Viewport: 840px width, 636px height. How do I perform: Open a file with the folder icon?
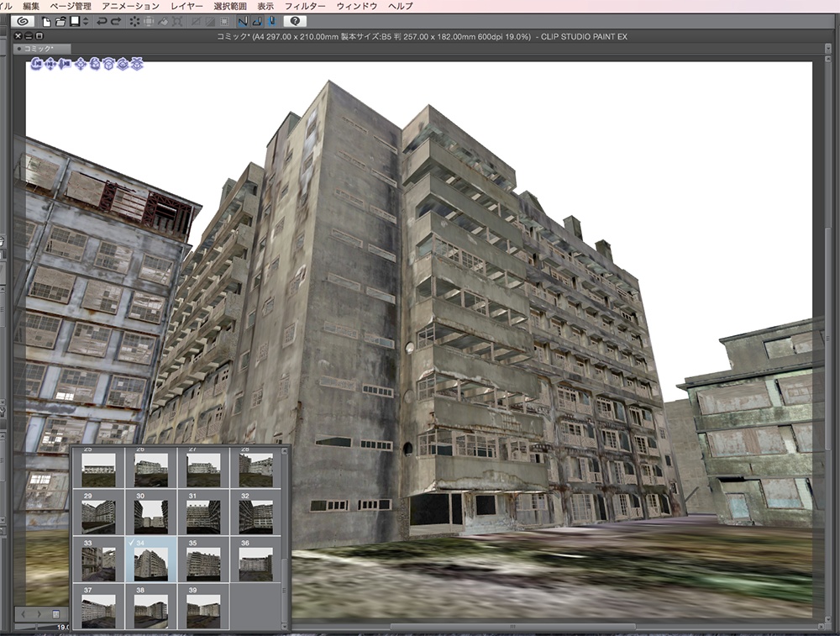point(60,22)
